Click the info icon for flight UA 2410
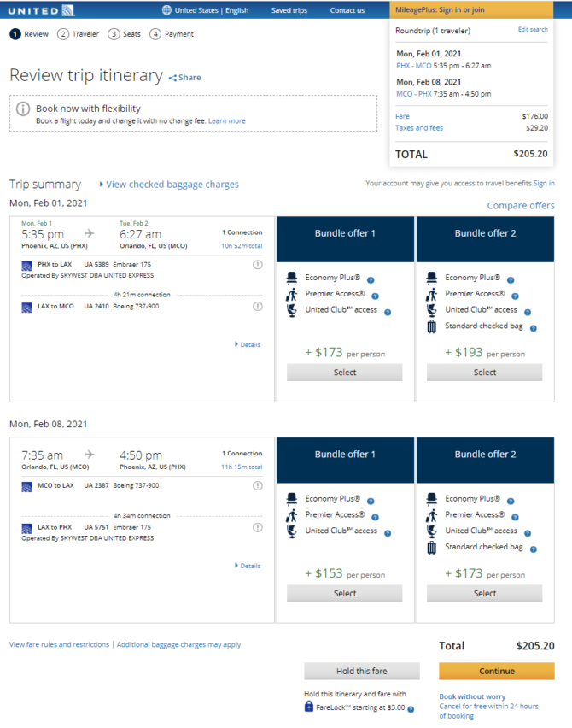The height and width of the screenshot is (728, 572). pos(258,307)
